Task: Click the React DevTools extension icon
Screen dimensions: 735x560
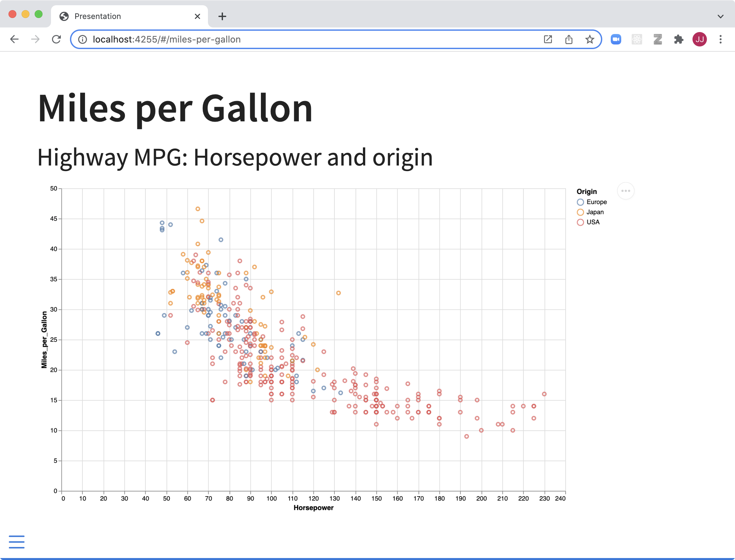Action: pyautogui.click(x=637, y=39)
